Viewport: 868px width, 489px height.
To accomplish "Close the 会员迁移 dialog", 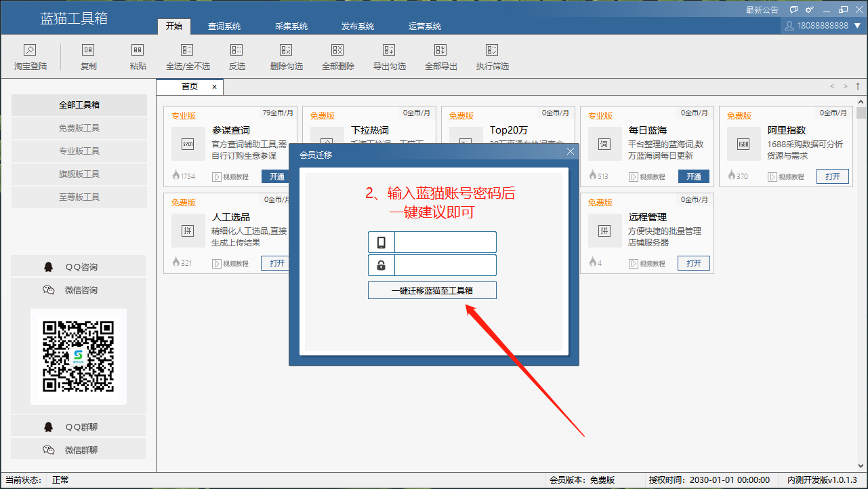I will click(570, 152).
